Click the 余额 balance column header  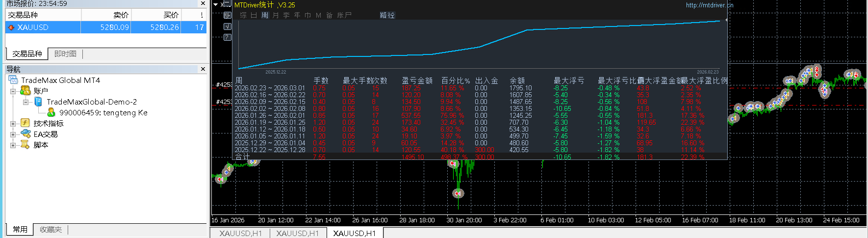[517, 80]
